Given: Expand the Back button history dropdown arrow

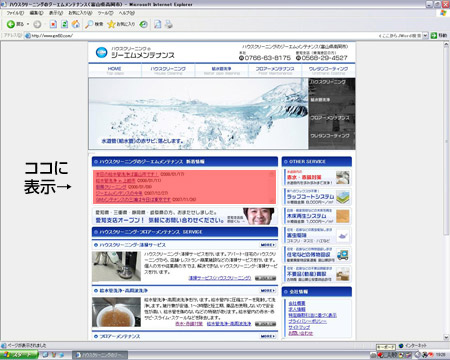Looking at the screenshot, I should coord(28,24).
